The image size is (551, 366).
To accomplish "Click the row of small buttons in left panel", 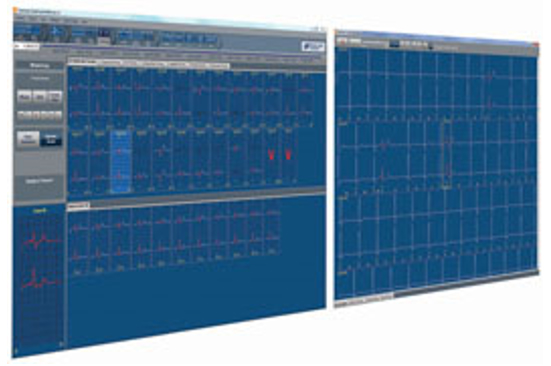I will pos(40,115).
